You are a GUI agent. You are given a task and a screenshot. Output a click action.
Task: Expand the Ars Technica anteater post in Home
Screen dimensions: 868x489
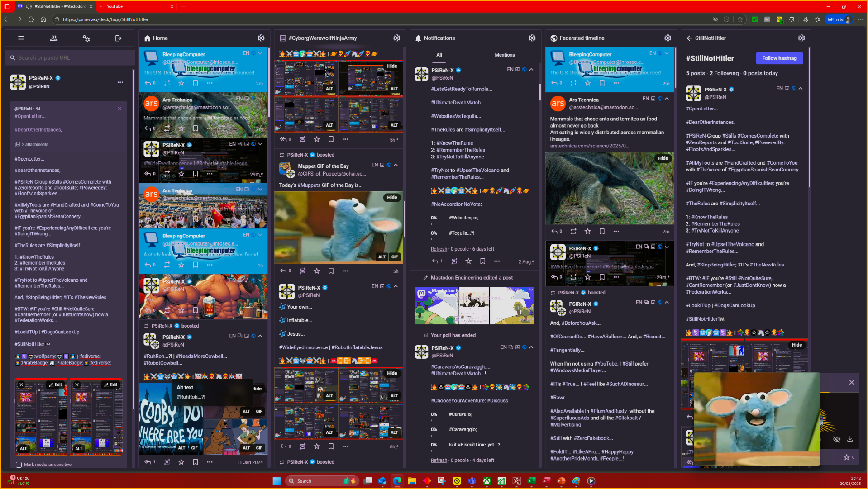coord(260,99)
